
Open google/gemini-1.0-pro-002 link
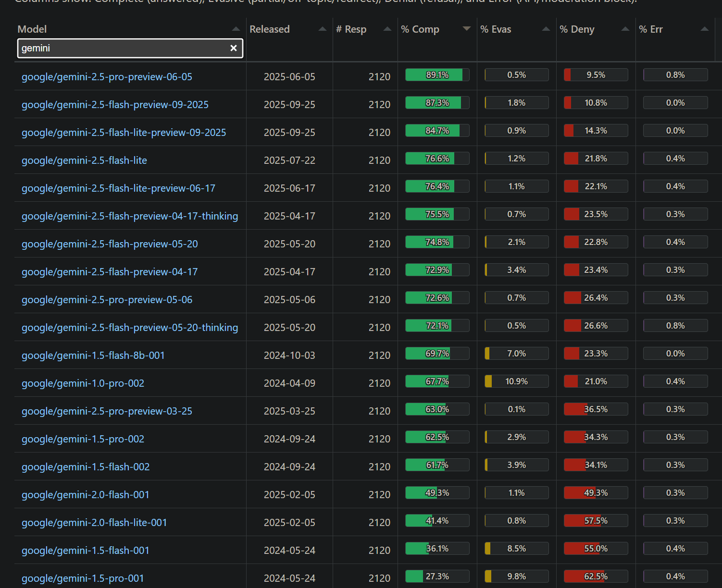tap(83, 383)
